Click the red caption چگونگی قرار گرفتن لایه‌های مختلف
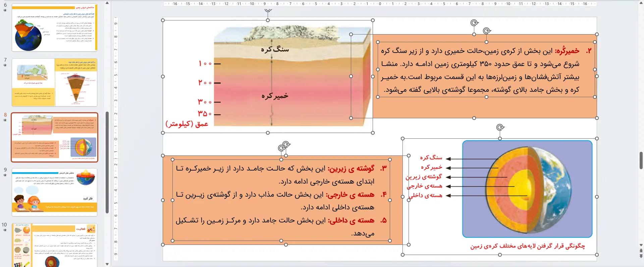 tap(527, 246)
